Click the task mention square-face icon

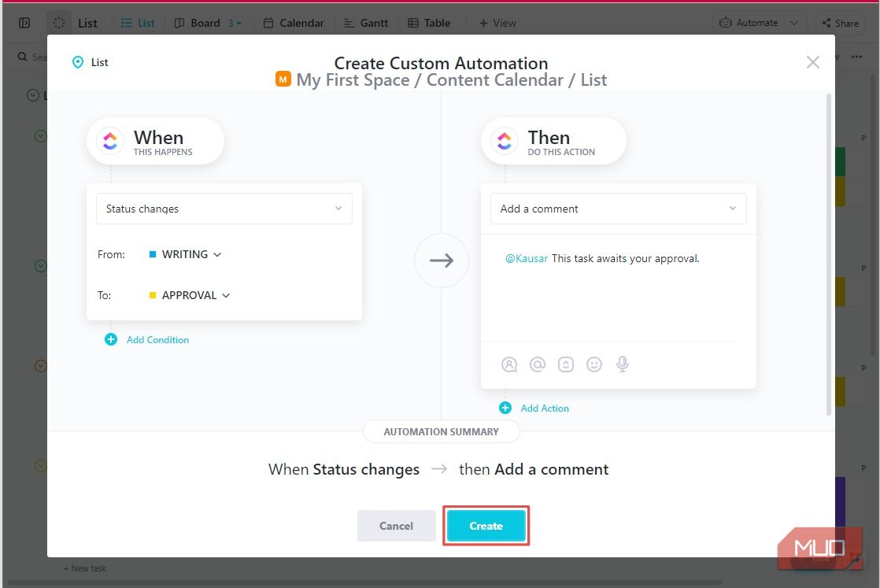pyautogui.click(x=566, y=364)
